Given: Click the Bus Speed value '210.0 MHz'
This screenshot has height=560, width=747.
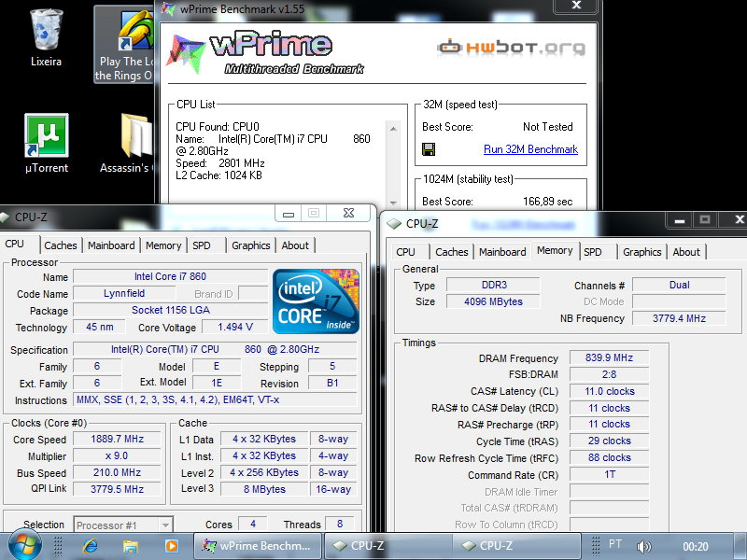Looking at the screenshot, I should point(118,472).
